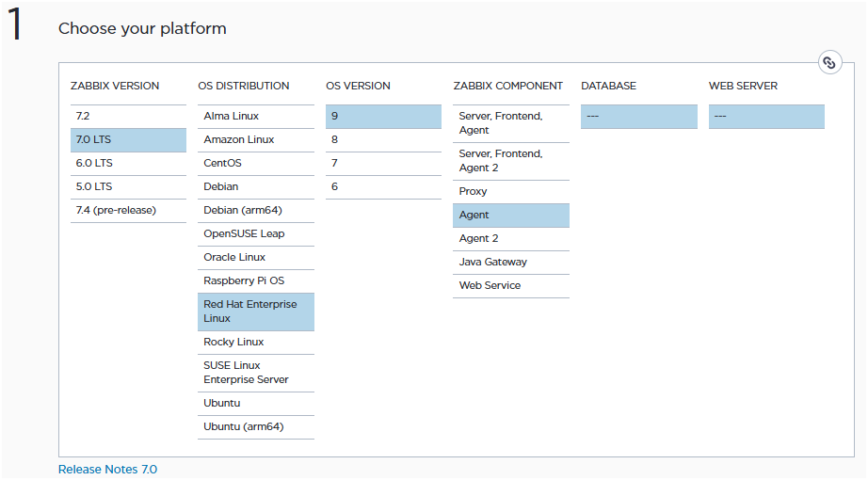Select Zabbix version 7.2
868x480 pixels.
coord(128,116)
